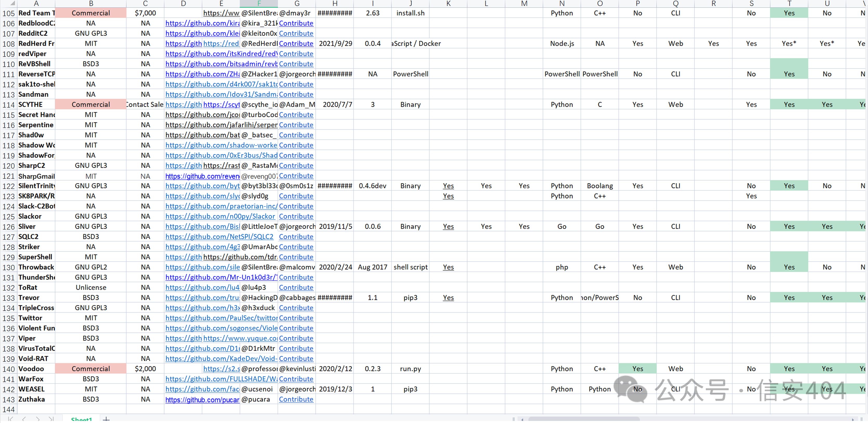Open Contribute link in RedditC2 row
868x423 pixels.
pos(296,33)
